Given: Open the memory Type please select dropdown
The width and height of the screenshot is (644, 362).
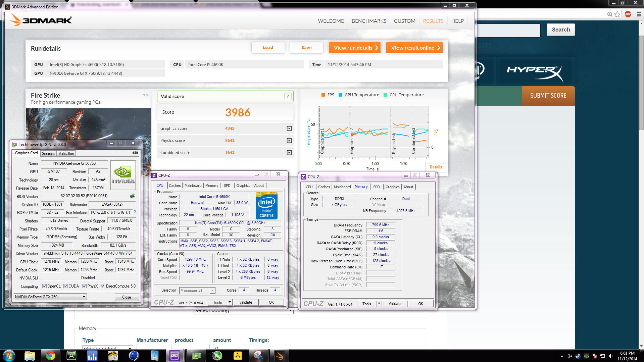Looking at the screenshot, I should [x=107, y=348].
